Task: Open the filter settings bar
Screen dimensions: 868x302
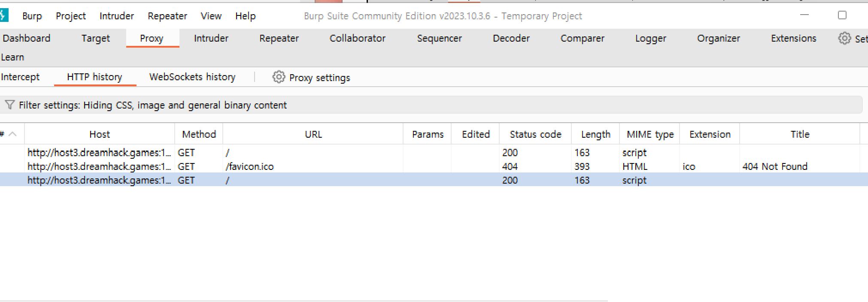Action: [x=431, y=105]
